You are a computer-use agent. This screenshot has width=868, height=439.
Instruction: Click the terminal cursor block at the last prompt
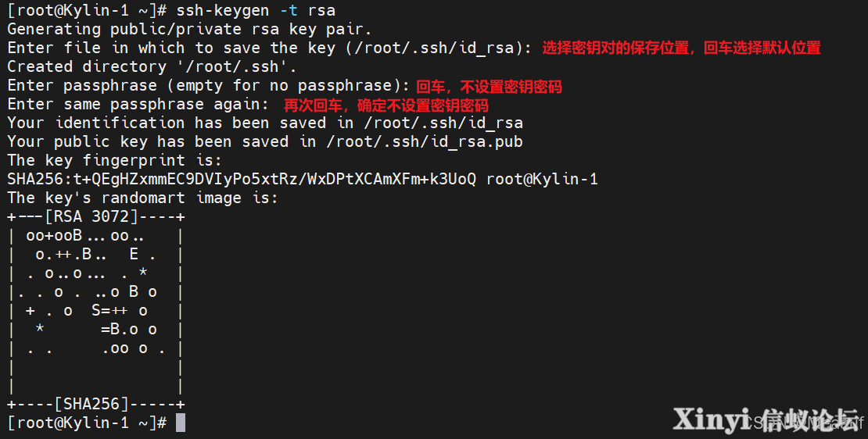(181, 423)
